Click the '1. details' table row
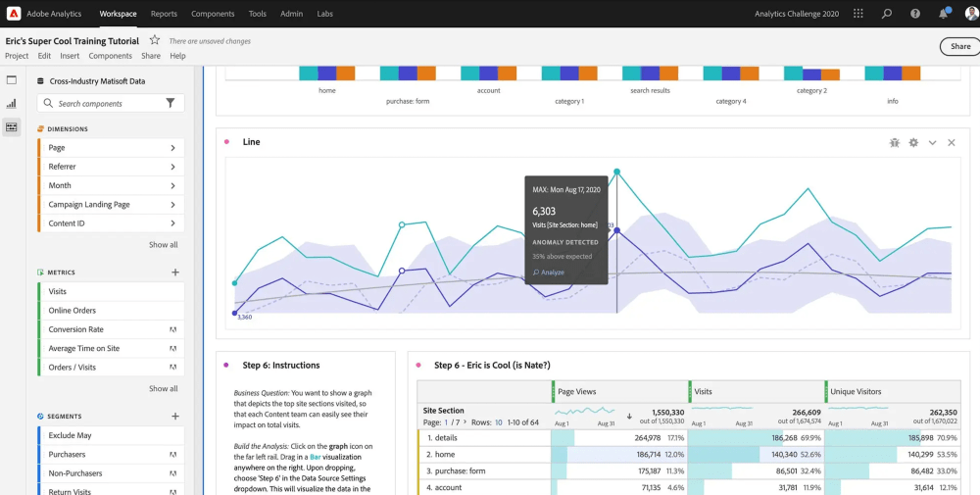Viewport: 980px width, 495px height. click(689, 438)
